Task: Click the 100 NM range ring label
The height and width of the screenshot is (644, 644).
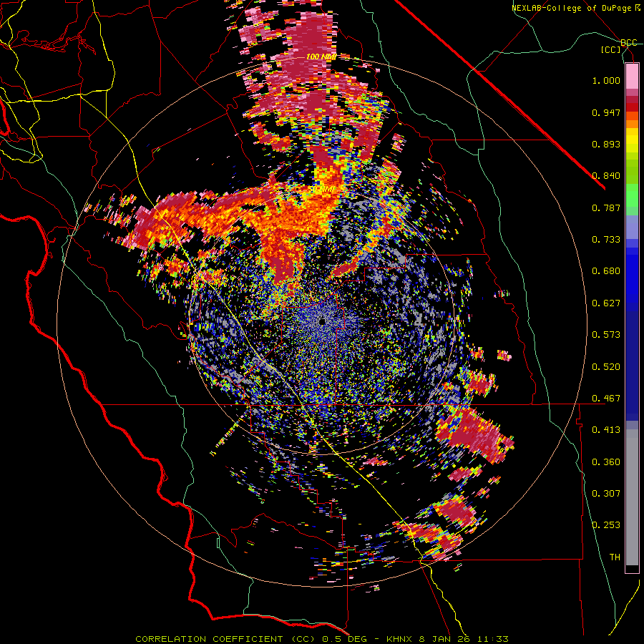Action: [321, 57]
